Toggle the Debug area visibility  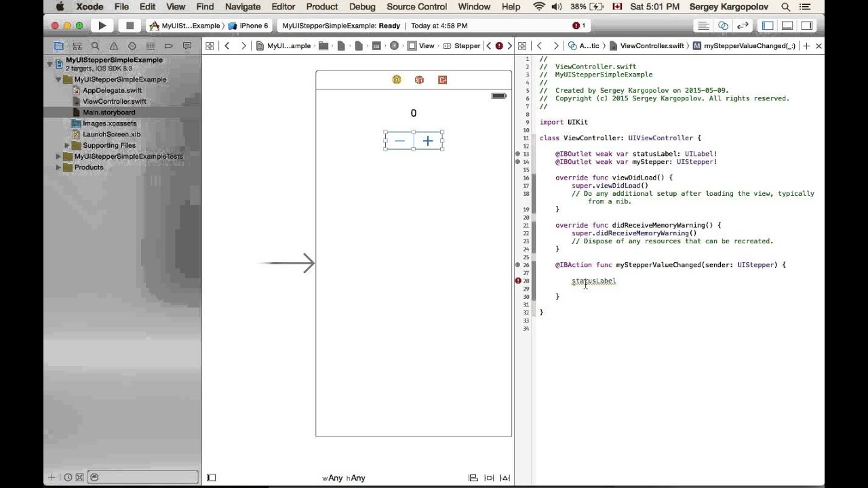[x=788, y=26]
